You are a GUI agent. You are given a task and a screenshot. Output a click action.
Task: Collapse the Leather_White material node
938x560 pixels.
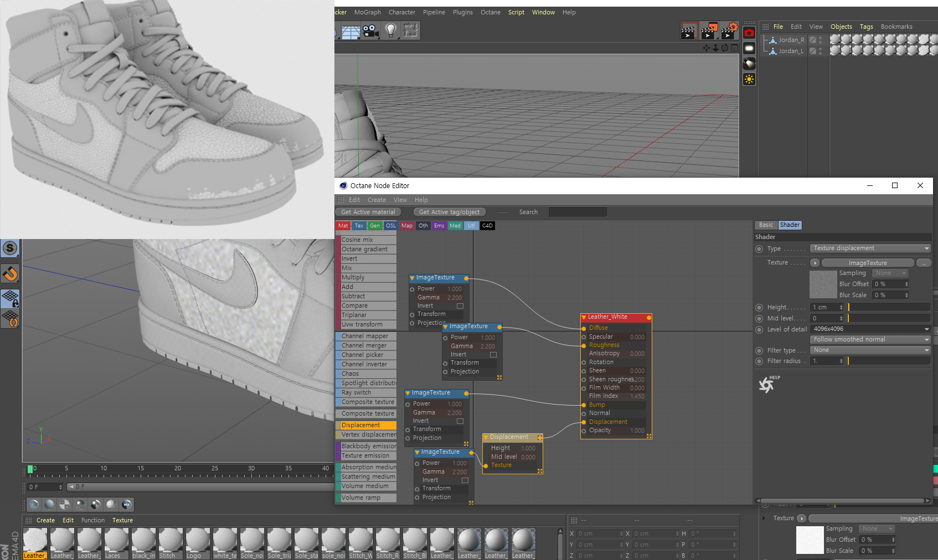(x=584, y=318)
